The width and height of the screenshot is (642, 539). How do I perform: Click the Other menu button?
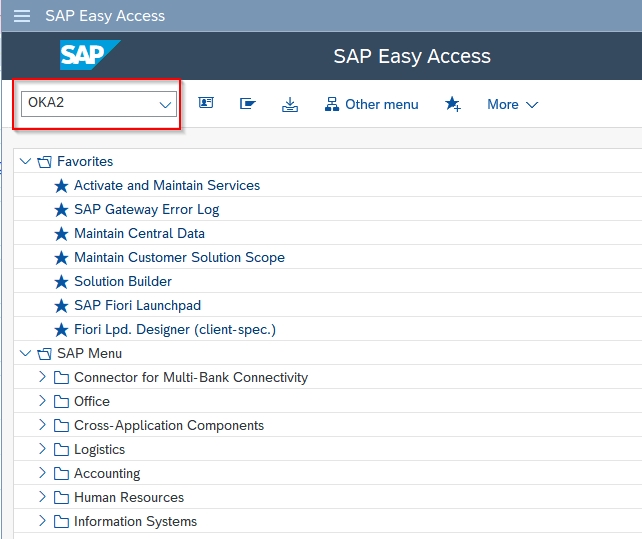pos(371,104)
